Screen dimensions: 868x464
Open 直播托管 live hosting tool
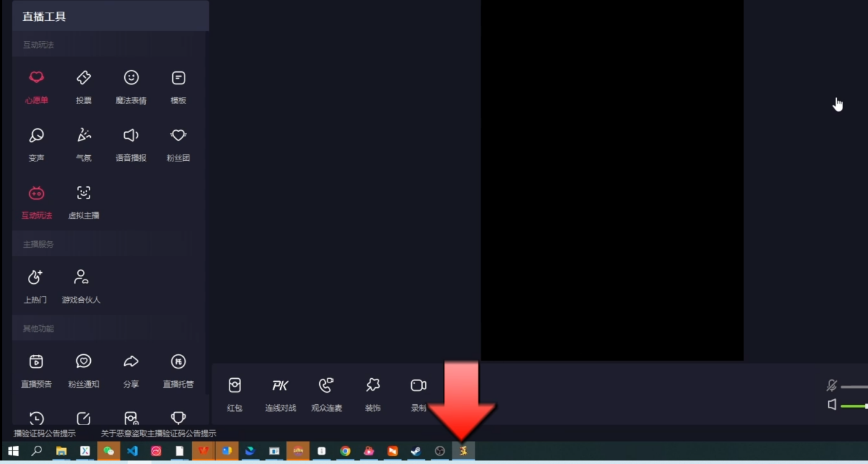pos(178,370)
